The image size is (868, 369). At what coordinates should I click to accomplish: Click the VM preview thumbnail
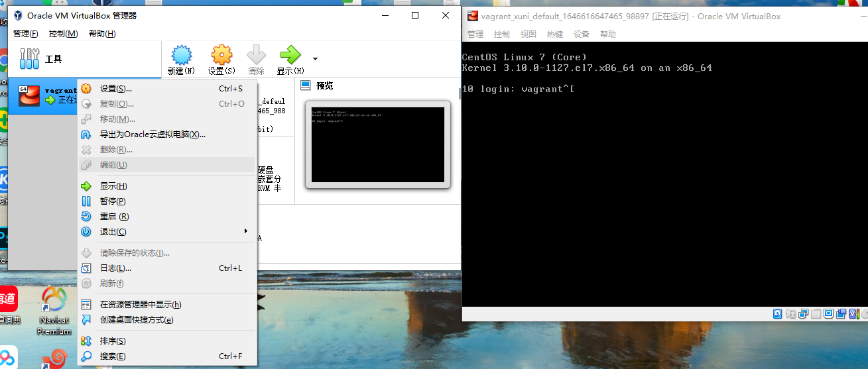click(377, 144)
